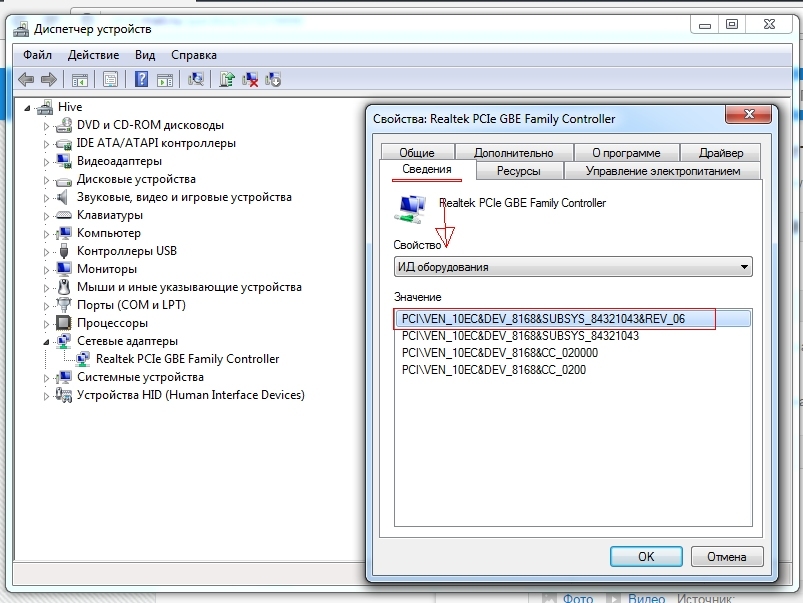Click the Forward arrow toolbar icon
The width and height of the screenshot is (803, 603).
[49, 79]
